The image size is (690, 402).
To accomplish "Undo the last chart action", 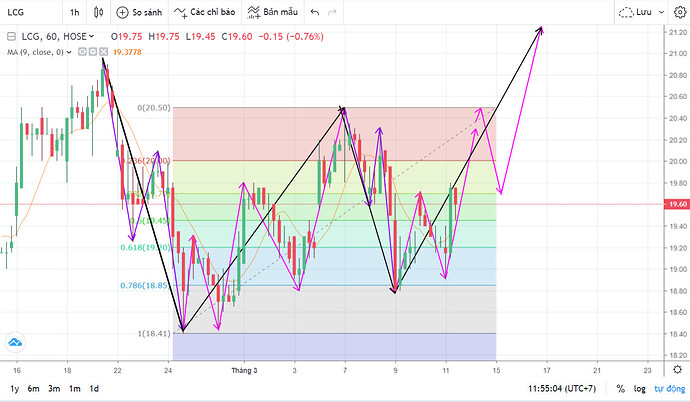I will tap(315, 12).
